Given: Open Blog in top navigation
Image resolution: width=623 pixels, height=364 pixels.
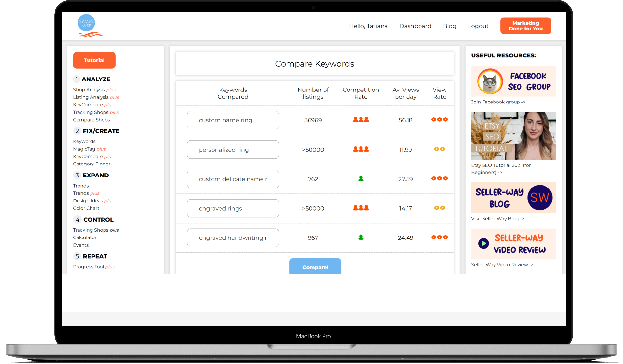Looking at the screenshot, I should (x=449, y=26).
